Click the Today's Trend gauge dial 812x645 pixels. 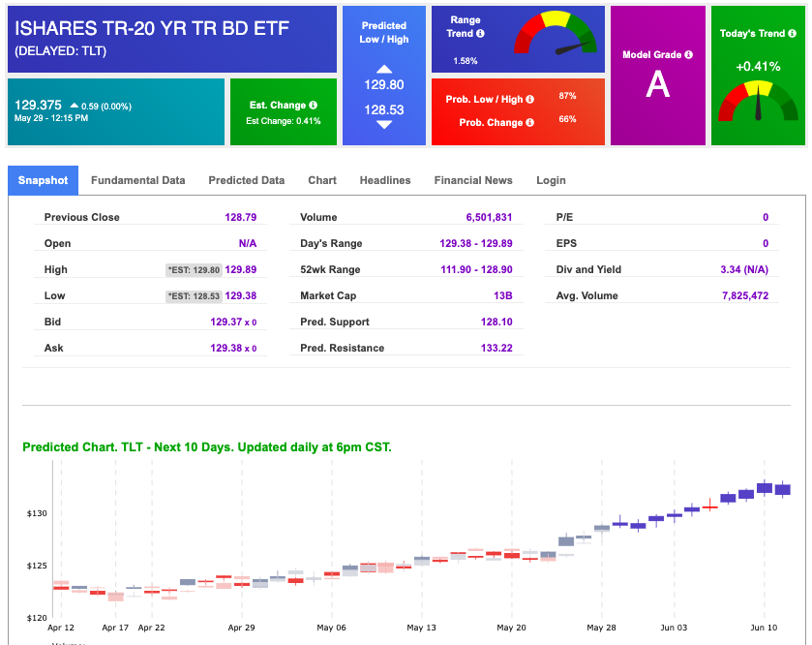tap(758, 101)
